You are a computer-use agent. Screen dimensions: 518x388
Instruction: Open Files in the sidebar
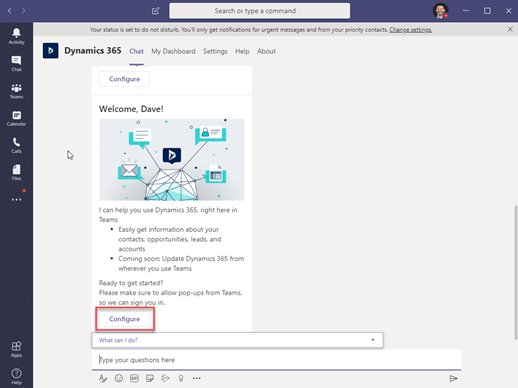pyautogui.click(x=16, y=172)
